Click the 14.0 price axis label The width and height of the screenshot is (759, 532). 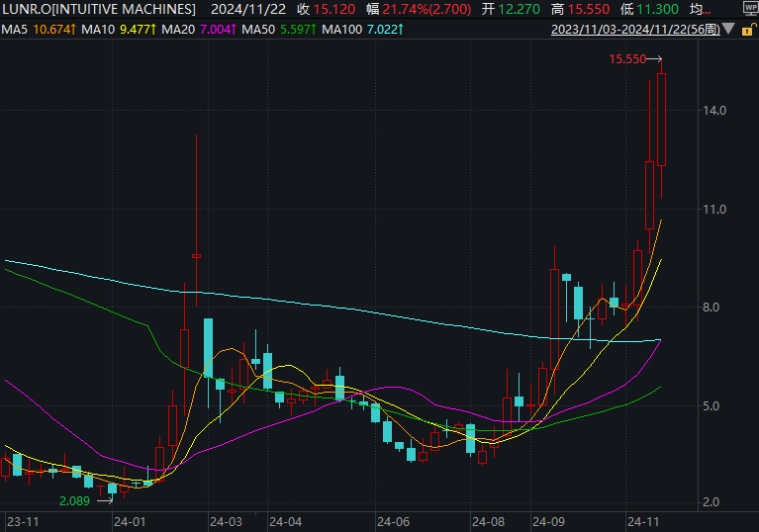715,111
